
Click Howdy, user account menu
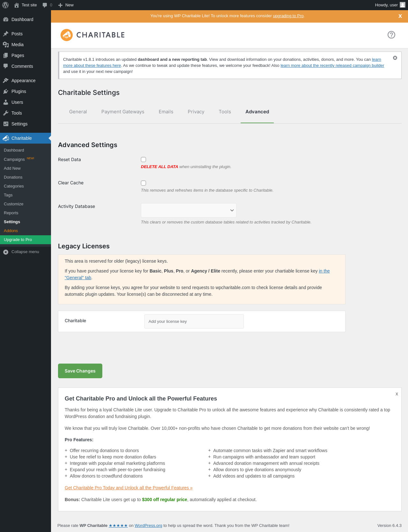pyautogui.click(x=390, y=5)
